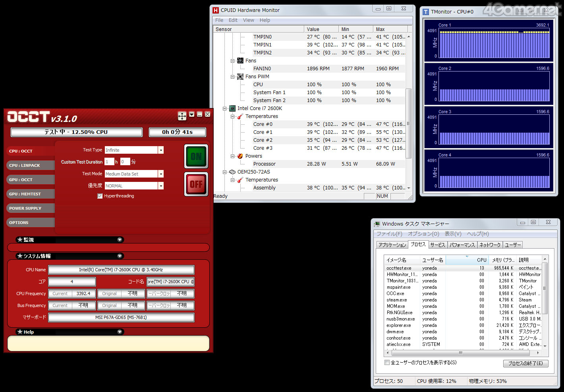Viewport: 564px width, 392px height.
Task: Collapse the Intel Core i7 2600K tree node
Action: point(225,108)
